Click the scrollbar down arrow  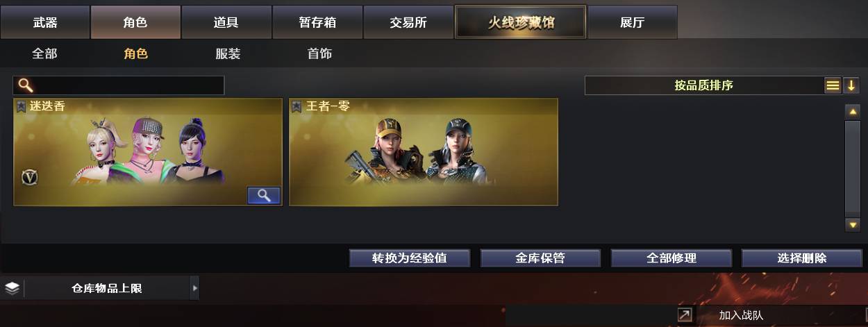853,225
